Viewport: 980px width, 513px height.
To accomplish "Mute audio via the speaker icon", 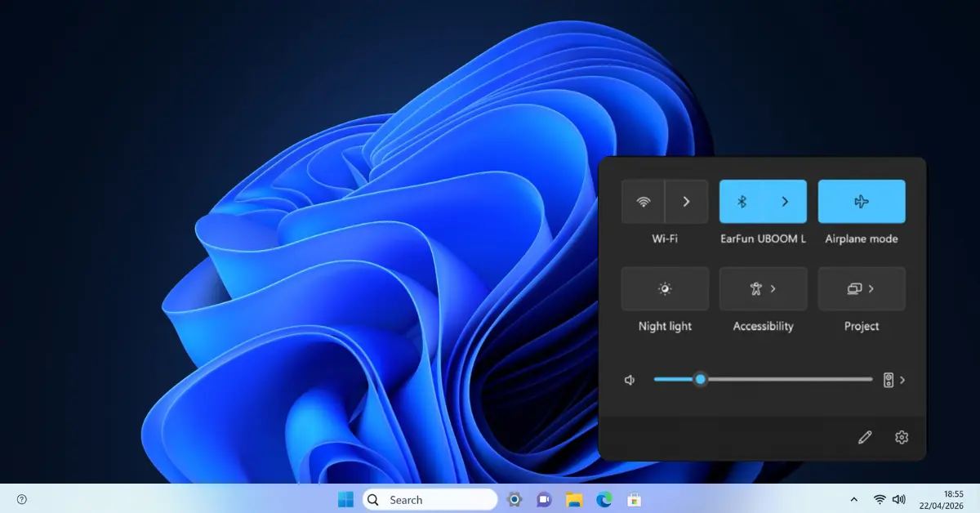I will [x=629, y=379].
